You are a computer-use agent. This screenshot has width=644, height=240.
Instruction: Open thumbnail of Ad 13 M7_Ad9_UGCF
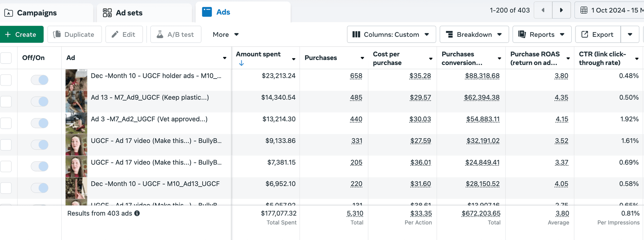76,102
